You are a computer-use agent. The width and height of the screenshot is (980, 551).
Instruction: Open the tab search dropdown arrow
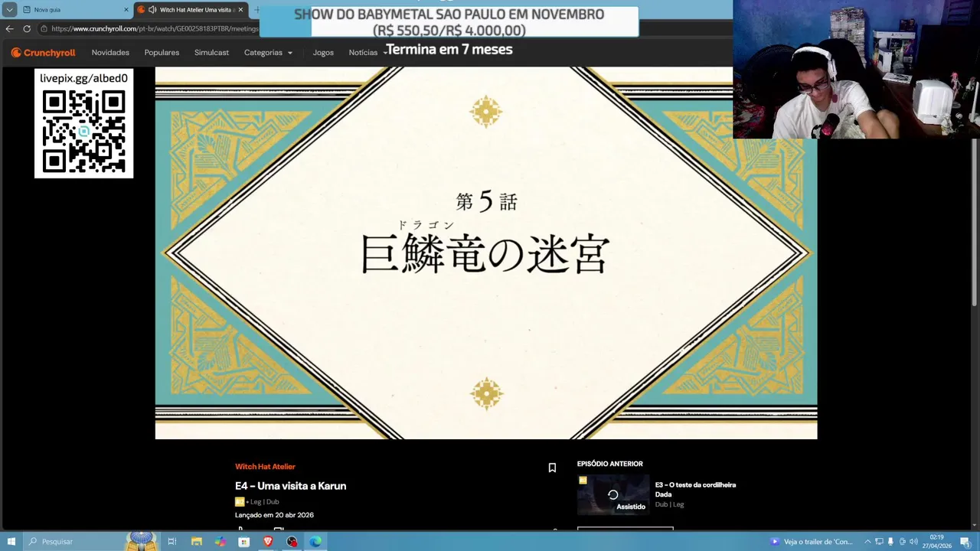point(9,10)
